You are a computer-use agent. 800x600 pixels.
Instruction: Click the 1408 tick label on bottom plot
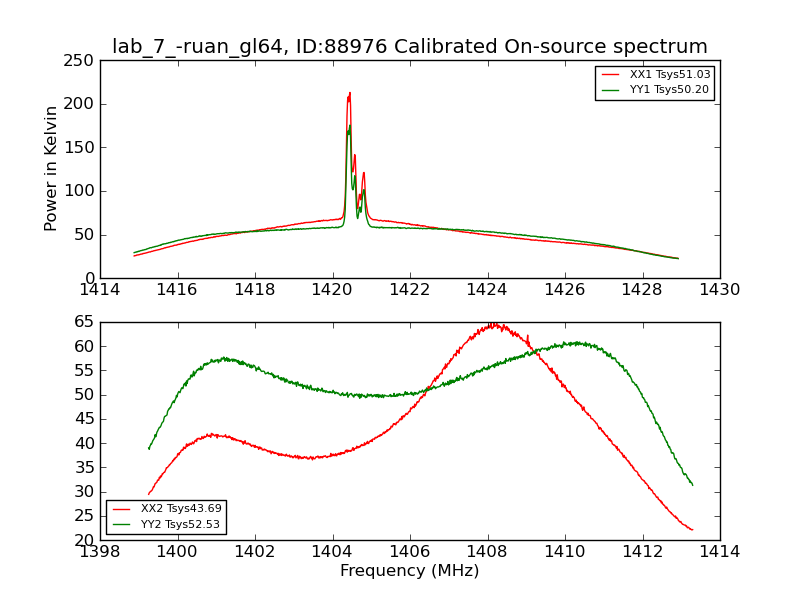(x=487, y=552)
